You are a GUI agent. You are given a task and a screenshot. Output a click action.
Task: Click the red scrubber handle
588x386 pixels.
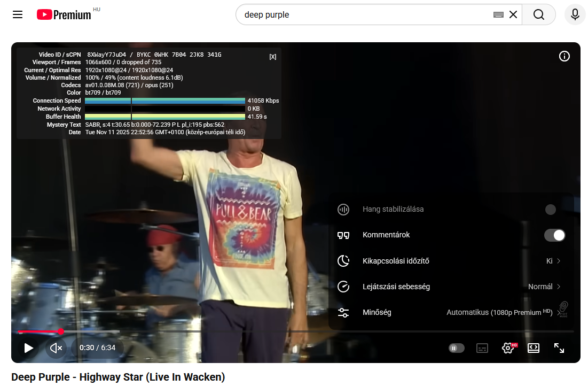pos(61,331)
